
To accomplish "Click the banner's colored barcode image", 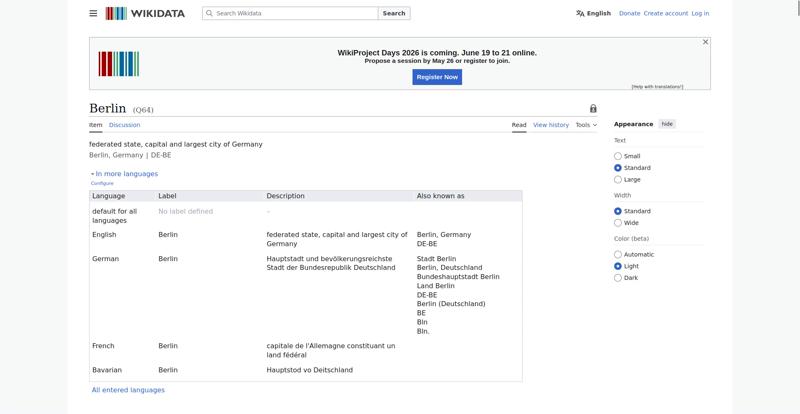I will pos(119,64).
